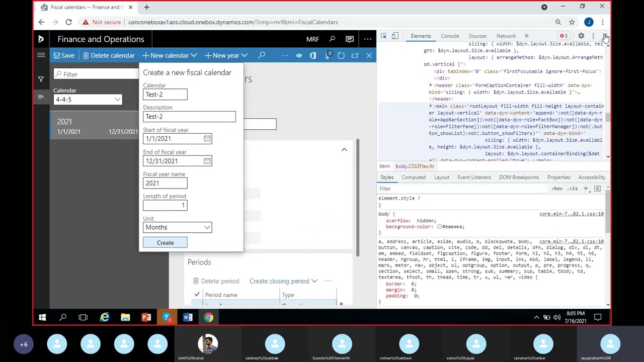Expand the navigation pane hamburger menu
644x362 pixels.
point(41,55)
